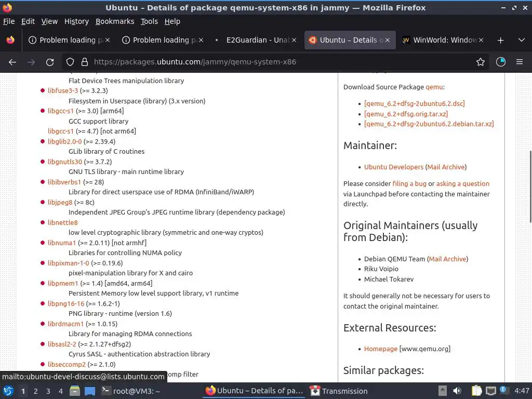532x399 pixels.
Task: Open the libibverbs1 package link
Action: click(64, 182)
